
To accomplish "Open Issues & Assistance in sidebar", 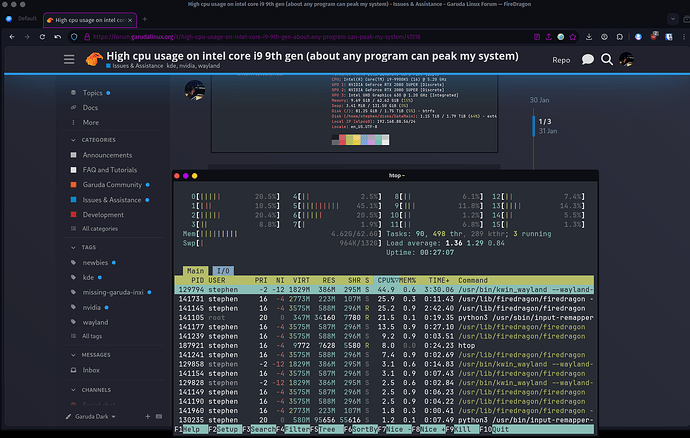I will tap(110, 200).
